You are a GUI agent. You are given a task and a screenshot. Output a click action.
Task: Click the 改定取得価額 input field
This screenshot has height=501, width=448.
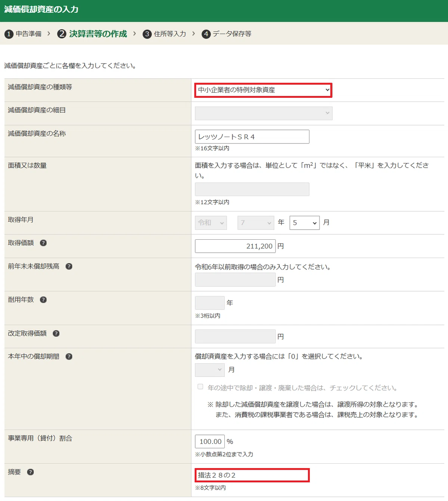click(235, 336)
